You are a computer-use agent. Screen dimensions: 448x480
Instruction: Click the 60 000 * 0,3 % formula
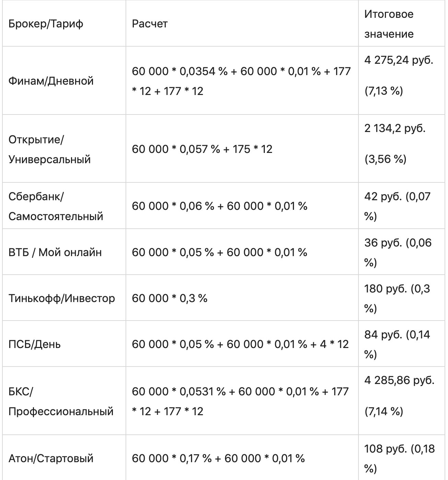click(169, 298)
